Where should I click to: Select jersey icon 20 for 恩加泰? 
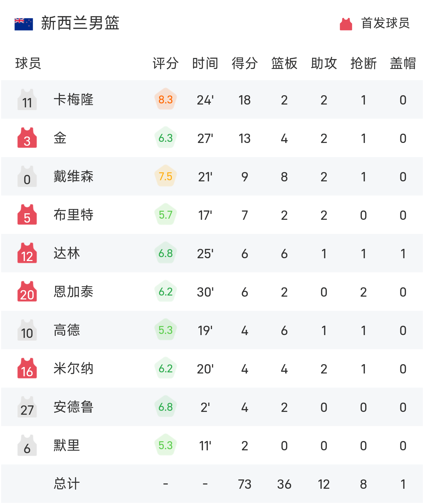pyautogui.click(x=27, y=292)
